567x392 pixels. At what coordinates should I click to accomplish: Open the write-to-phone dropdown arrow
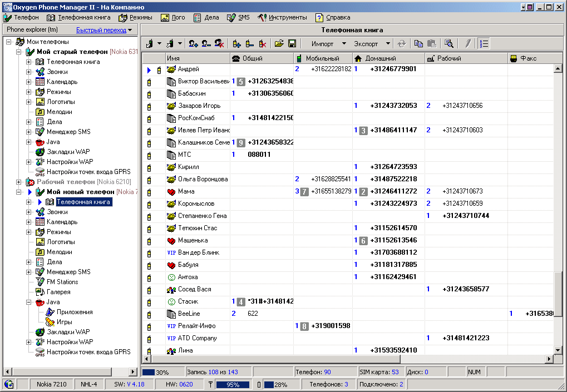pos(180,44)
